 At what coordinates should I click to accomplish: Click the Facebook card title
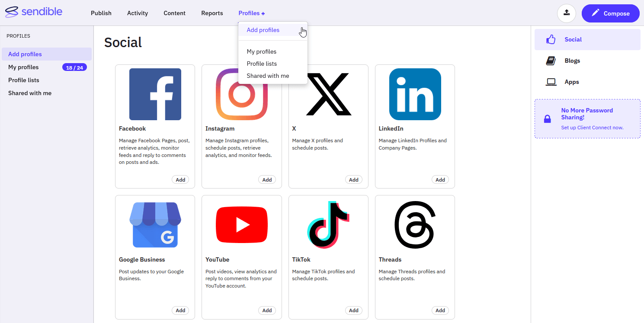click(132, 128)
